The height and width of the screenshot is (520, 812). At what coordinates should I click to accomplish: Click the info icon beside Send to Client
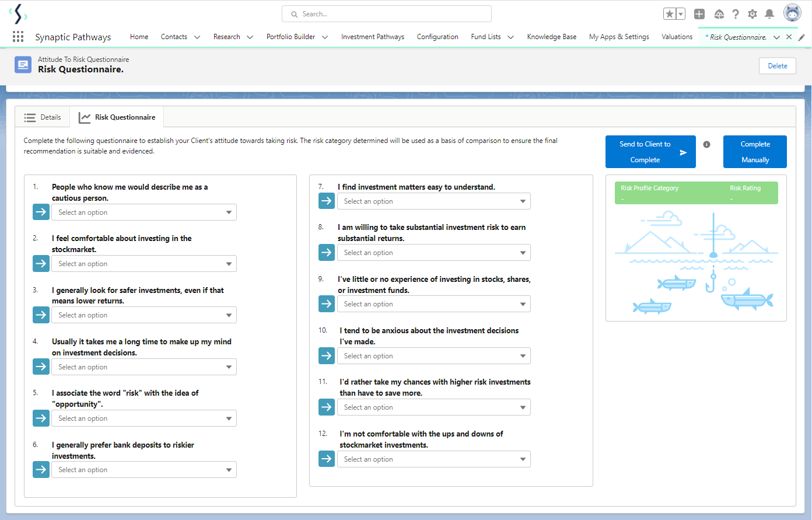(x=706, y=144)
